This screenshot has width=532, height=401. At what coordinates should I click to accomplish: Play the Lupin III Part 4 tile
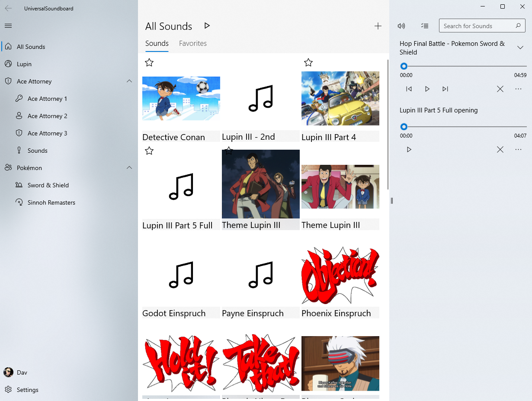click(x=340, y=99)
